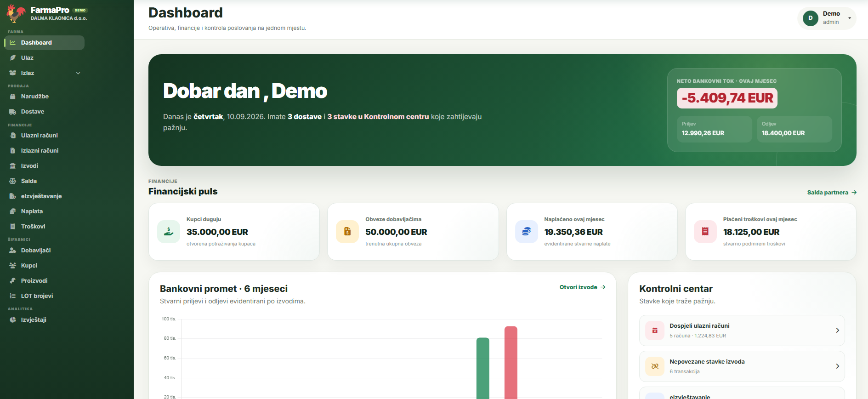
Task: Click the 6 transakcija text
Action: (684, 372)
